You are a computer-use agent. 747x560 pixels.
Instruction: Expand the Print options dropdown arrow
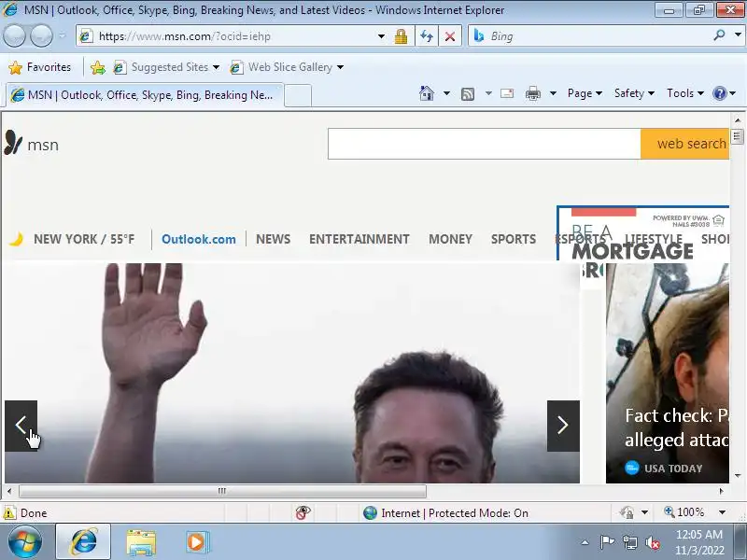[x=553, y=93]
